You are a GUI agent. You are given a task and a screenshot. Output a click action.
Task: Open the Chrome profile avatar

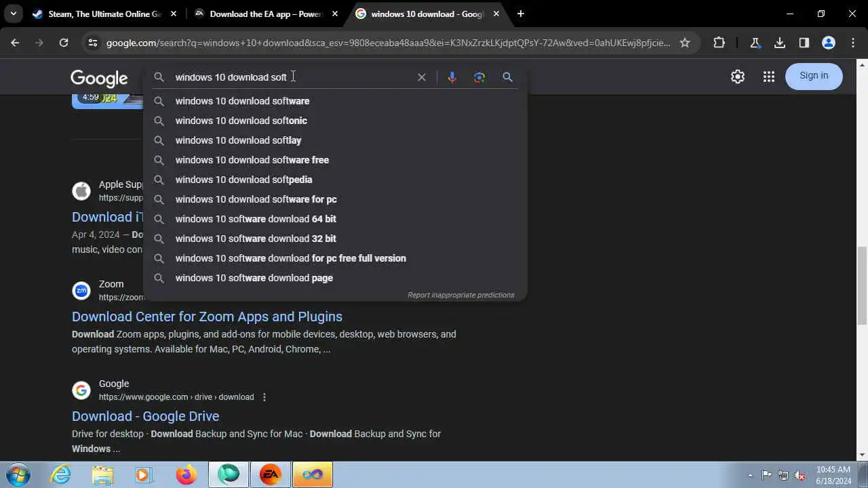coord(829,43)
